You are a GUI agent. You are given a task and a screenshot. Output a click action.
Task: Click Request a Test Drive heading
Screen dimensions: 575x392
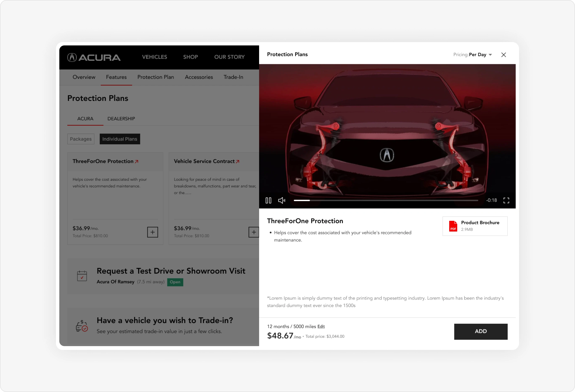[x=171, y=271]
